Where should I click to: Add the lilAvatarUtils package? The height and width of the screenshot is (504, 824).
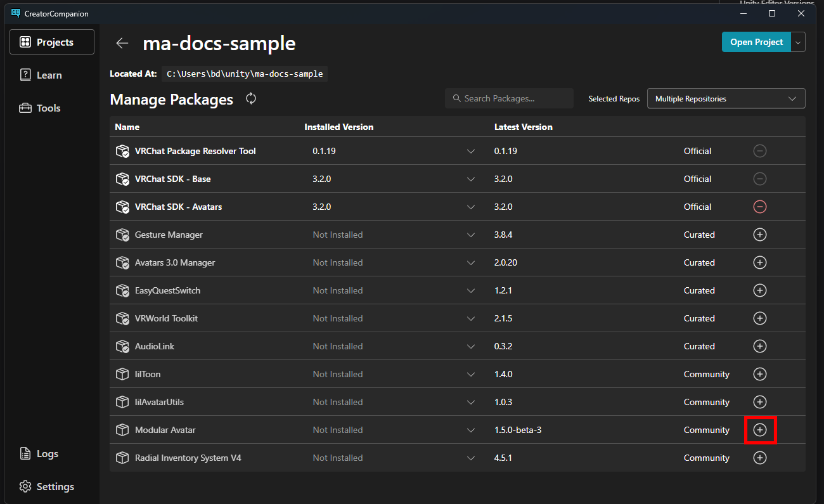click(x=759, y=402)
